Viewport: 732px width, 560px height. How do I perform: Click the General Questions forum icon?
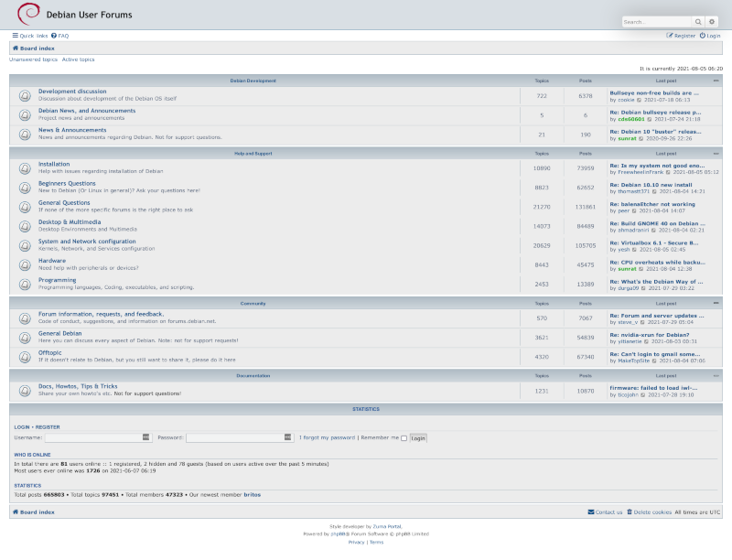click(23, 207)
